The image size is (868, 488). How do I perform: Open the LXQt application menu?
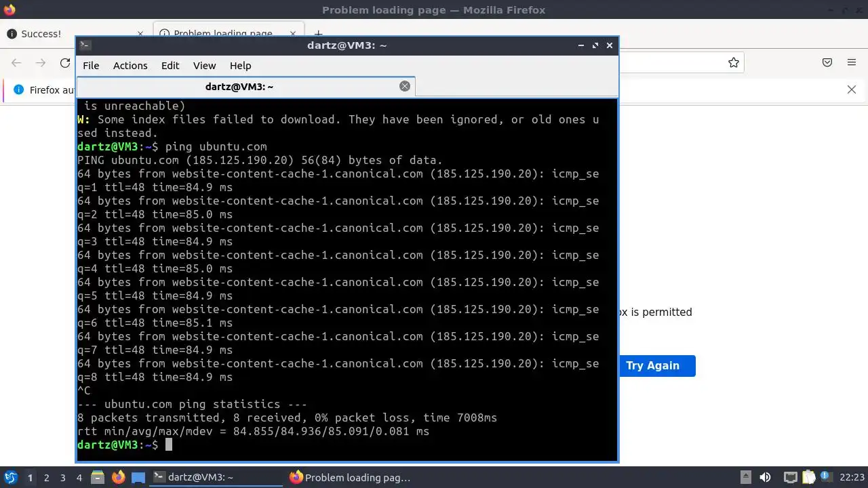pos(10,477)
